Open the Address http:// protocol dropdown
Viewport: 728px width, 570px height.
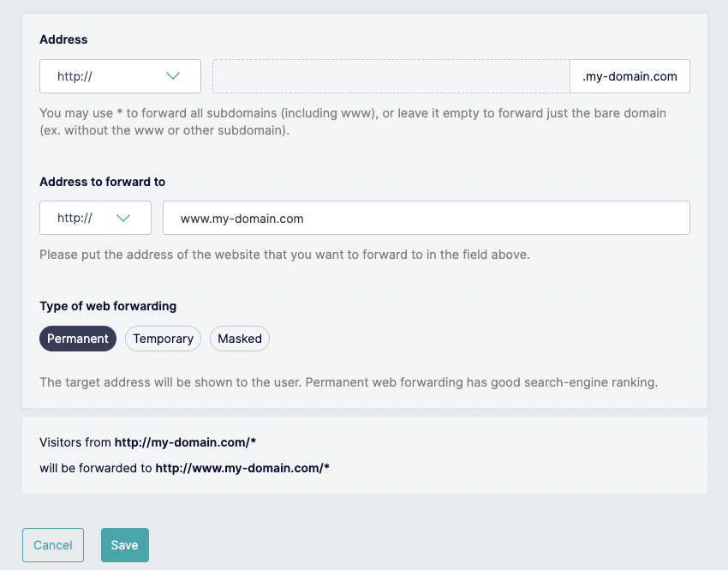tap(120, 76)
